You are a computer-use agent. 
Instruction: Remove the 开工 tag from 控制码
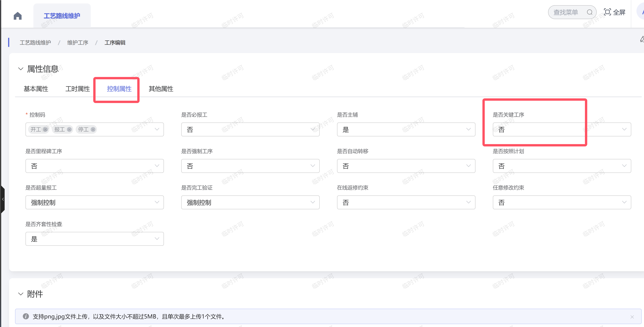(45, 129)
